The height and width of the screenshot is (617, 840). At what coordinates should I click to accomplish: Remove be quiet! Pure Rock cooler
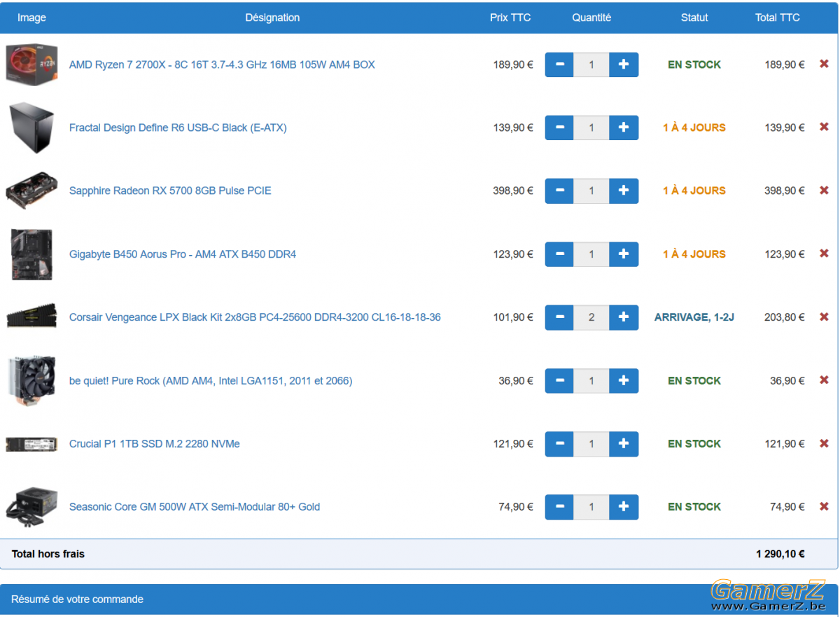pyautogui.click(x=824, y=380)
